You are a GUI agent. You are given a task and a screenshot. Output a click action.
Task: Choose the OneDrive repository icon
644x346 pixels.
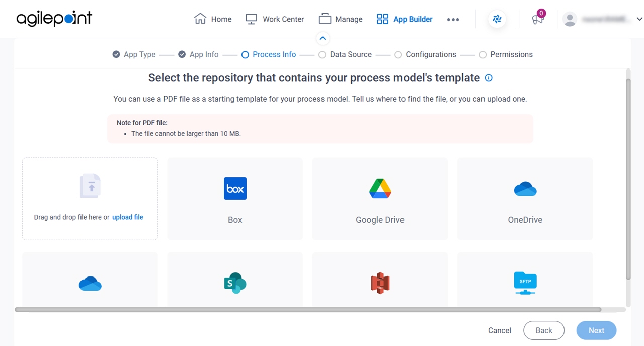[525, 189]
